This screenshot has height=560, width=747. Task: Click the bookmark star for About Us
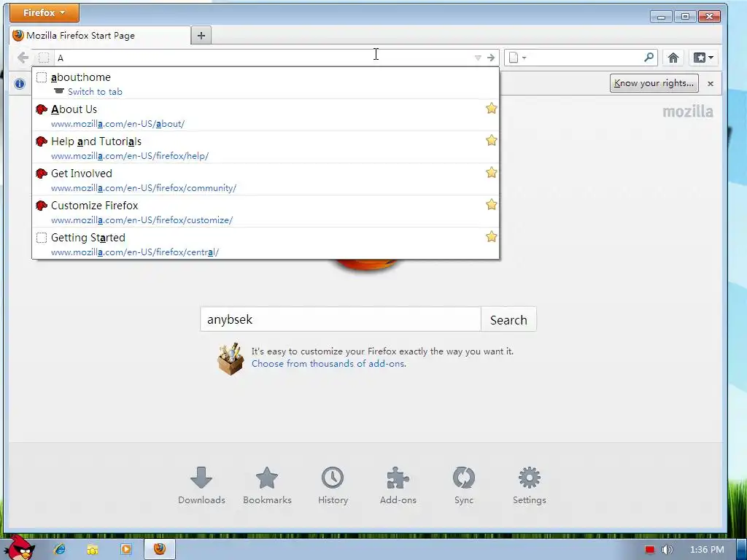[x=491, y=109]
